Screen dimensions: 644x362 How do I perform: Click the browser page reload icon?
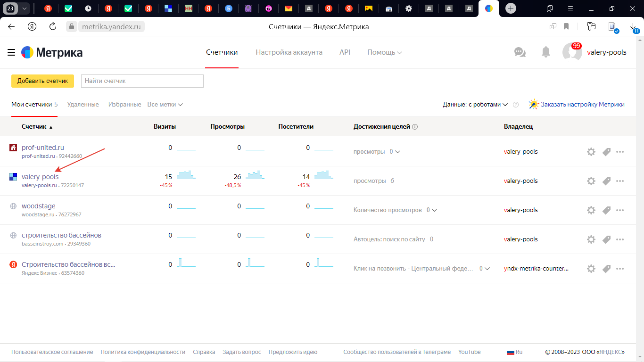coord(53,27)
